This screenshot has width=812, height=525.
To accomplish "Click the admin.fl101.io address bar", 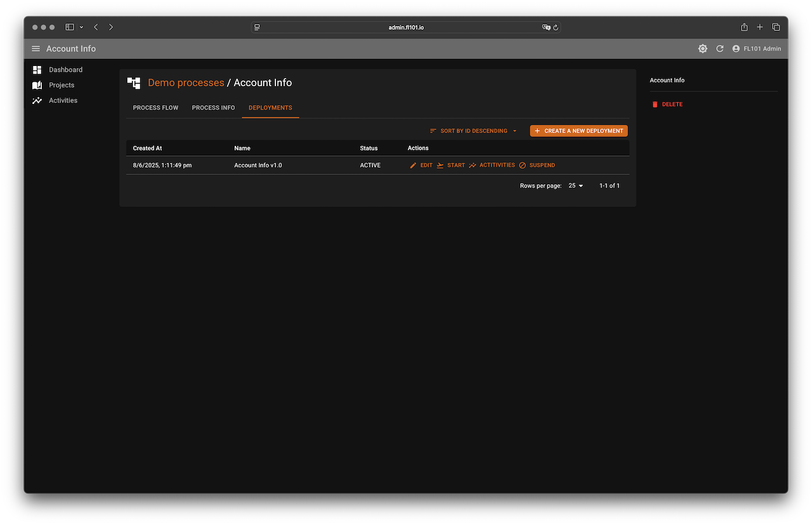I will tap(406, 27).
